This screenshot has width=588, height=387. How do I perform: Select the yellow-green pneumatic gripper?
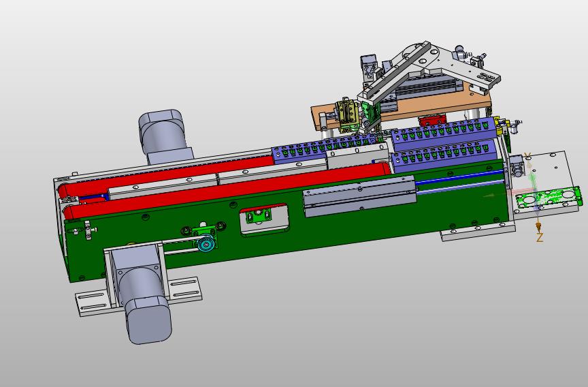pyautogui.click(x=348, y=114)
